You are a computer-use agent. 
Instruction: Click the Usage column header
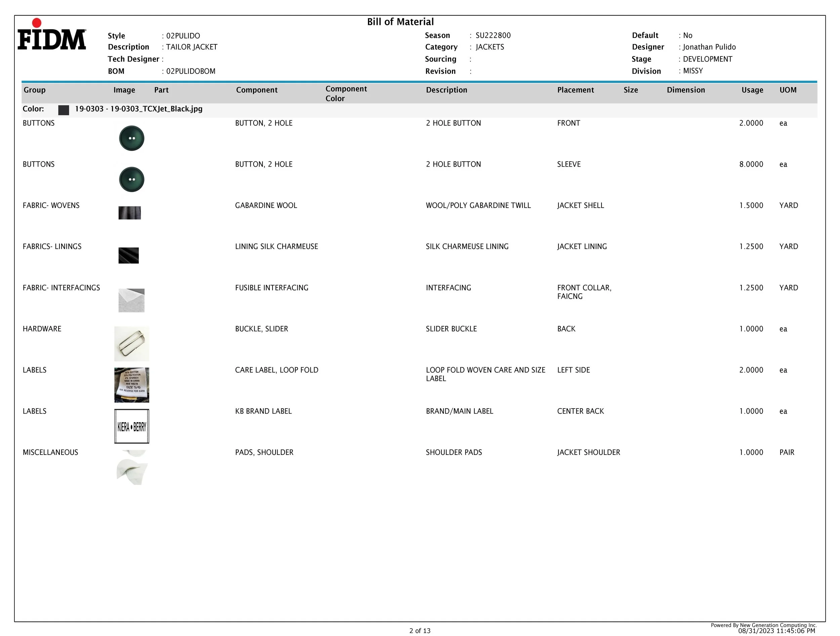tap(752, 90)
